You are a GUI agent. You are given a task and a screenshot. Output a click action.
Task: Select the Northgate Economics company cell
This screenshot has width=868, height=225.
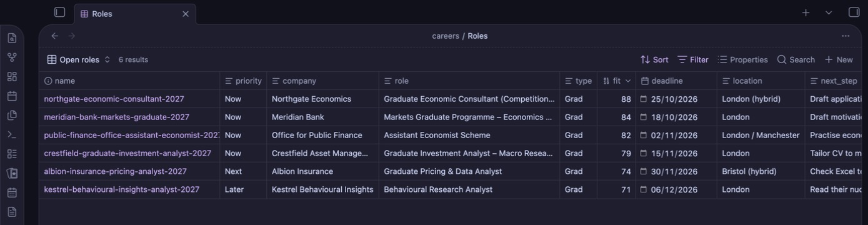(322, 99)
